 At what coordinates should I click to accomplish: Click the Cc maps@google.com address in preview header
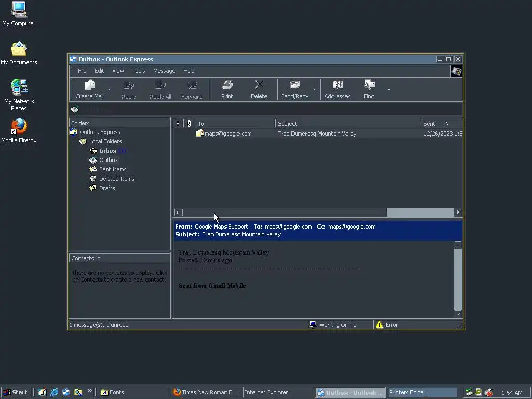(x=352, y=227)
